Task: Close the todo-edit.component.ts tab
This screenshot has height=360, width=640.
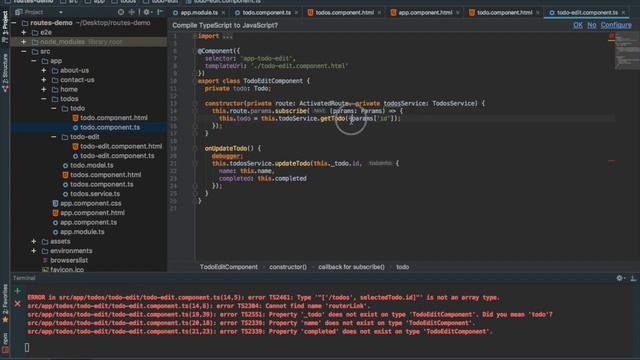Action: pyautogui.click(x=623, y=13)
